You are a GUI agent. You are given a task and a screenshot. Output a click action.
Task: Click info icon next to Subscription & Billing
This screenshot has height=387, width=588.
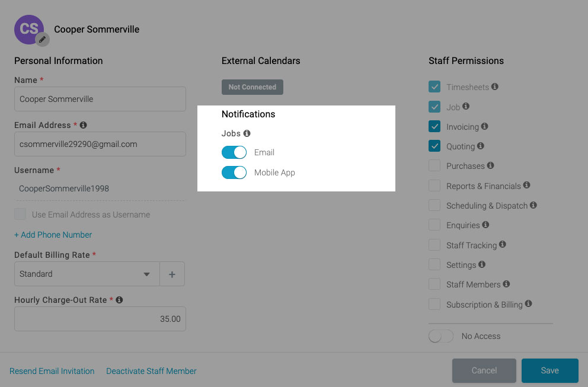pos(528,303)
